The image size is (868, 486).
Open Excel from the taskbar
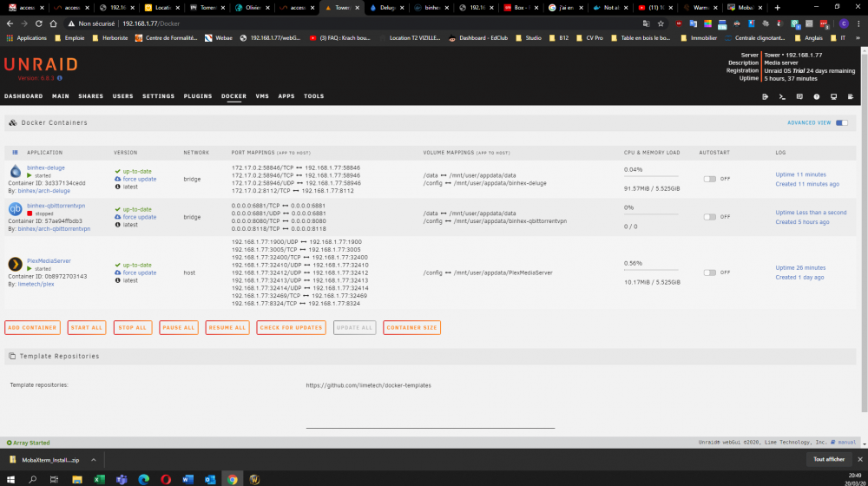tap(99, 479)
